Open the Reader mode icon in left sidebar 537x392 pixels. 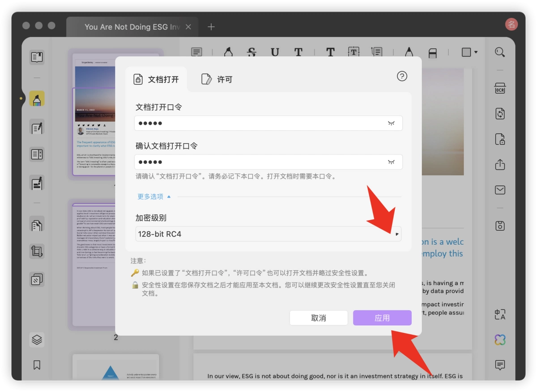tap(37, 57)
